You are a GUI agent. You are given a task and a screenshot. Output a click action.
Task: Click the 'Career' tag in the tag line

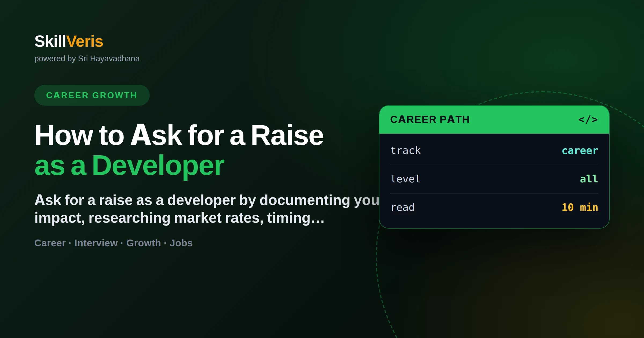[50, 243]
